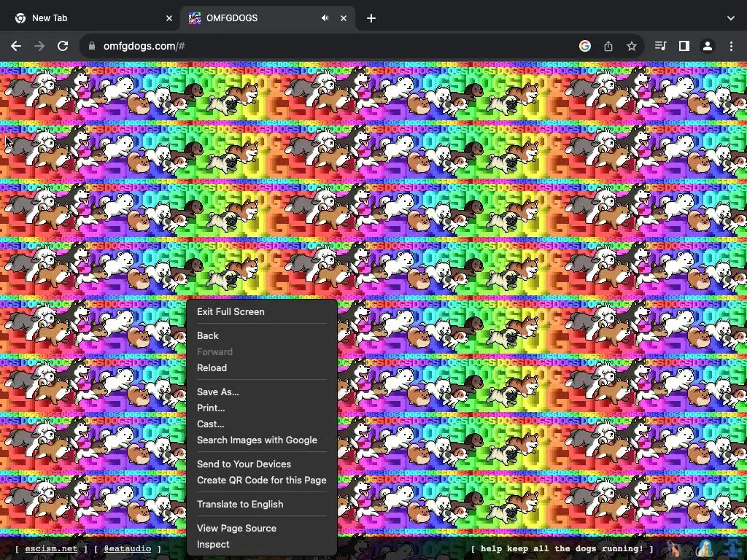The width and height of the screenshot is (747, 560).
Task: Click the forward navigation arrow
Action: click(39, 46)
